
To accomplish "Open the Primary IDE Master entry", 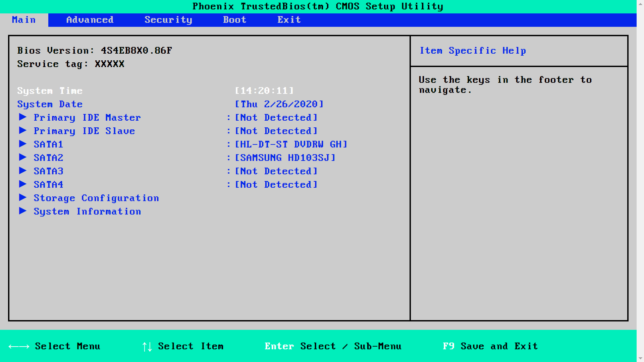I will pyautogui.click(x=87, y=118).
